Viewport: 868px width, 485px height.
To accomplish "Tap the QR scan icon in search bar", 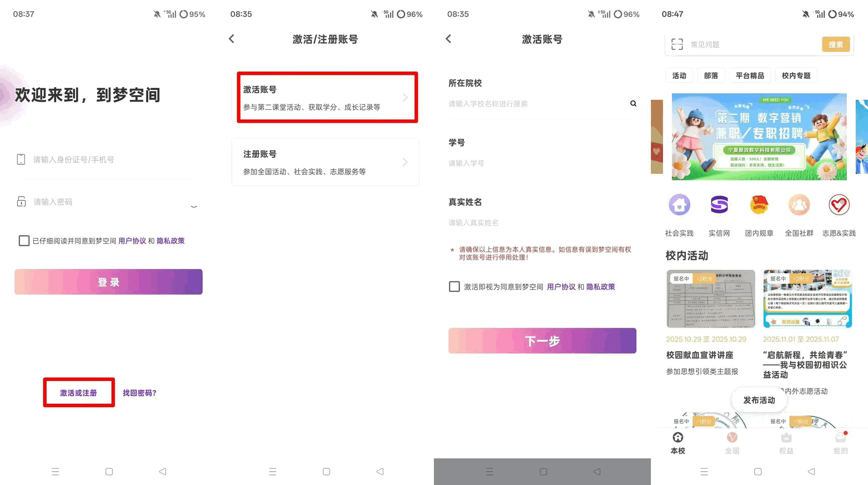I will click(x=677, y=44).
